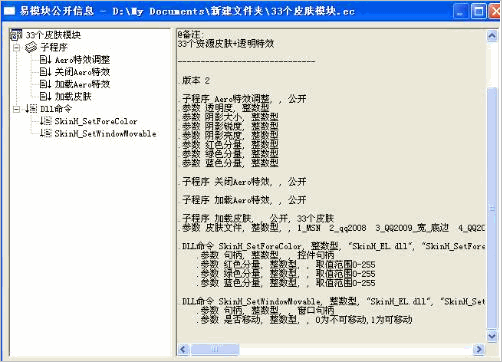Click the 33个资源皮肤+透明特效 remark line
Screen dimensions: 502x362
point(226,43)
